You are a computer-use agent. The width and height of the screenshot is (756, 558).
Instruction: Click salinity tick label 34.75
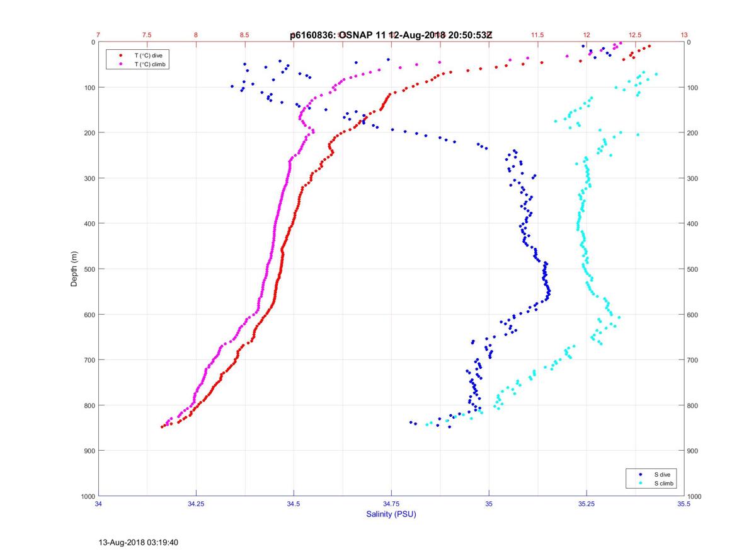click(391, 504)
